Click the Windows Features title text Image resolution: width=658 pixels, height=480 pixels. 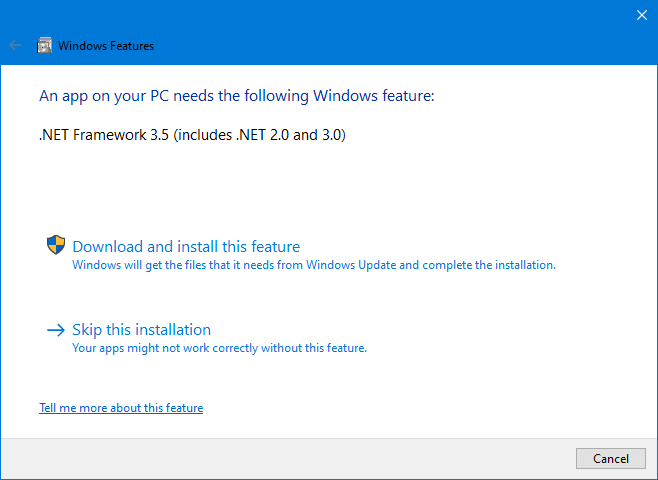106,46
